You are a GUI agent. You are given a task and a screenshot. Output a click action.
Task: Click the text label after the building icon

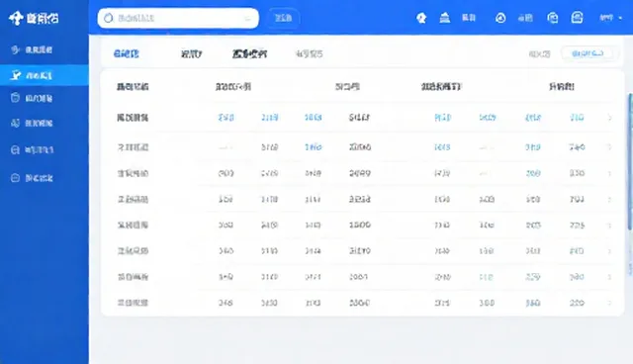(x=469, y=18)
